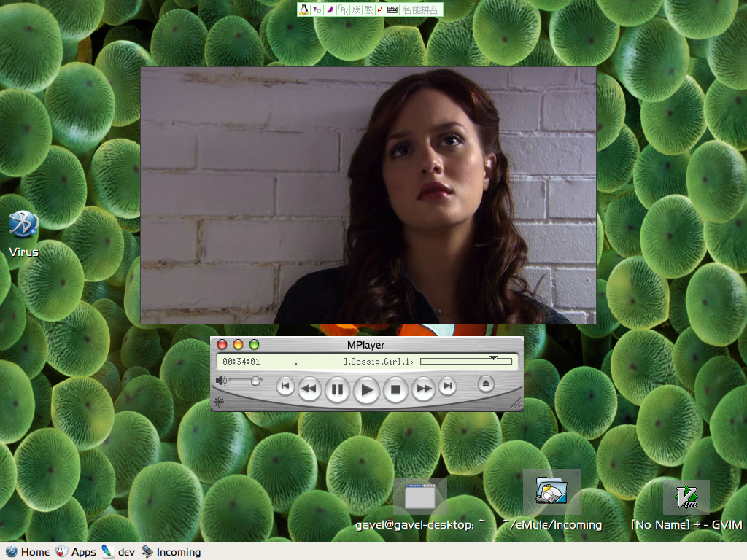This screenshot has width=747, height=560.
Task: Minimize MPlayer control with the yellow button
Action: click(x=239, y=344)
